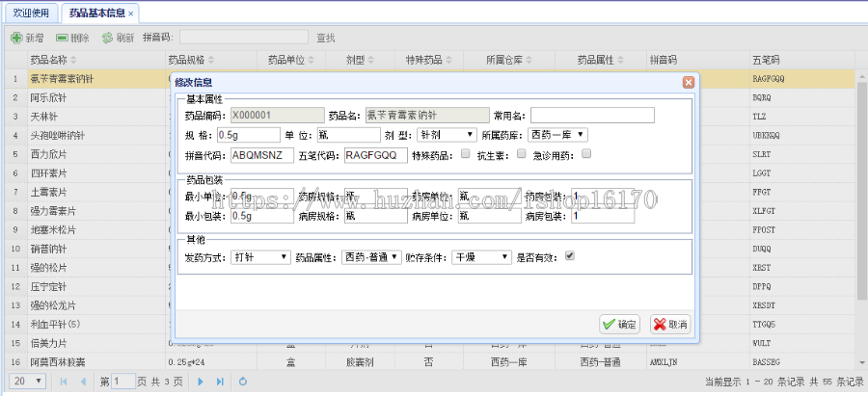Viewport: 868px width, 396px height.
Task: Click the 删除 delete toolbar button
Action: 72,38
